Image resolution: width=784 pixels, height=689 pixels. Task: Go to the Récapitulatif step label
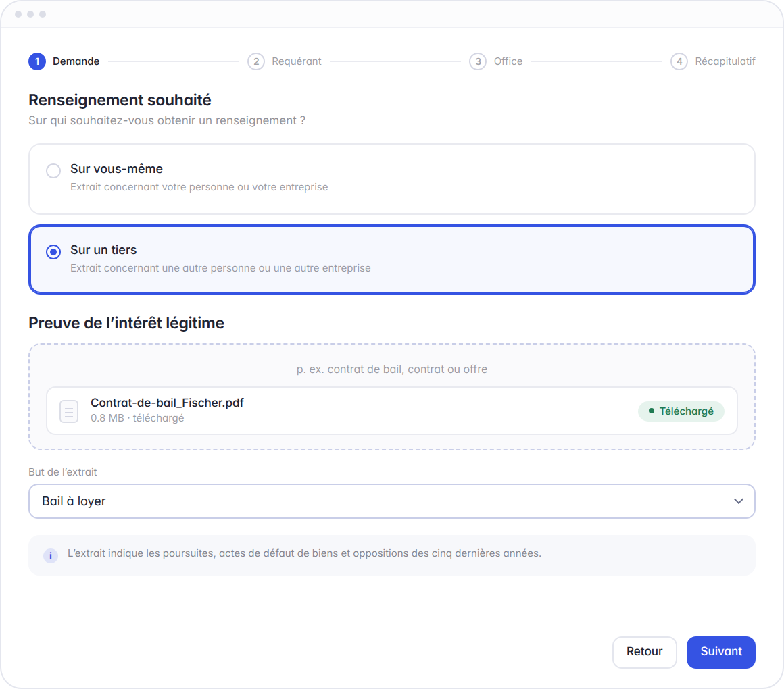point(725,61)
